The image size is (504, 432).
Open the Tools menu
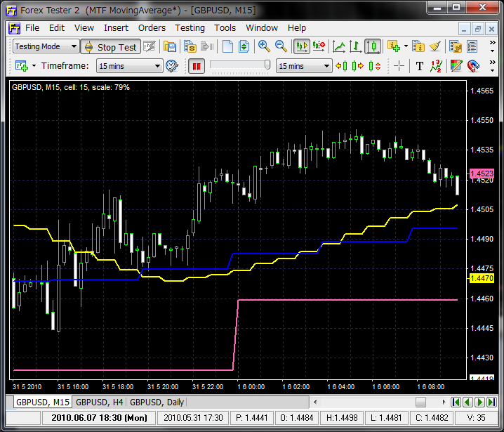[x=225, y=28]
